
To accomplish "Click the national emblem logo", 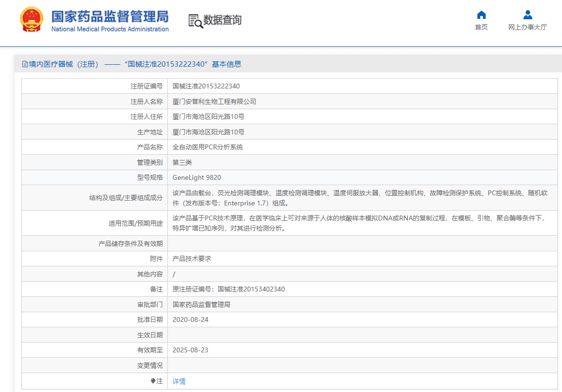I will tap(31, 20).
